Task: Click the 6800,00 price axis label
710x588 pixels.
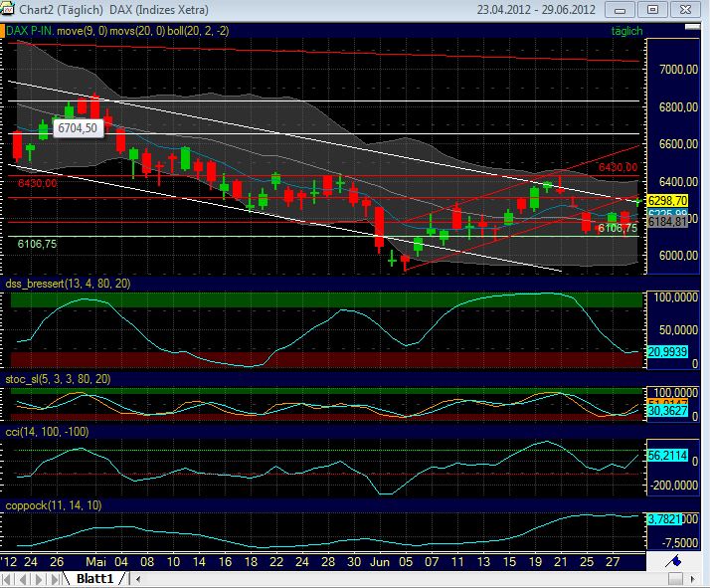Action: (678, 106)
